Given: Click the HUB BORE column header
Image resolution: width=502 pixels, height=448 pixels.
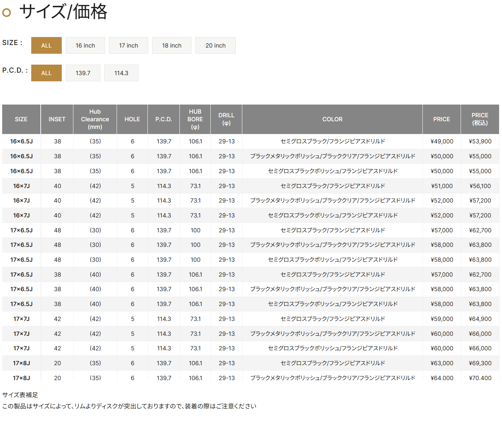Looking at the screenshot, I should (195, 119).
